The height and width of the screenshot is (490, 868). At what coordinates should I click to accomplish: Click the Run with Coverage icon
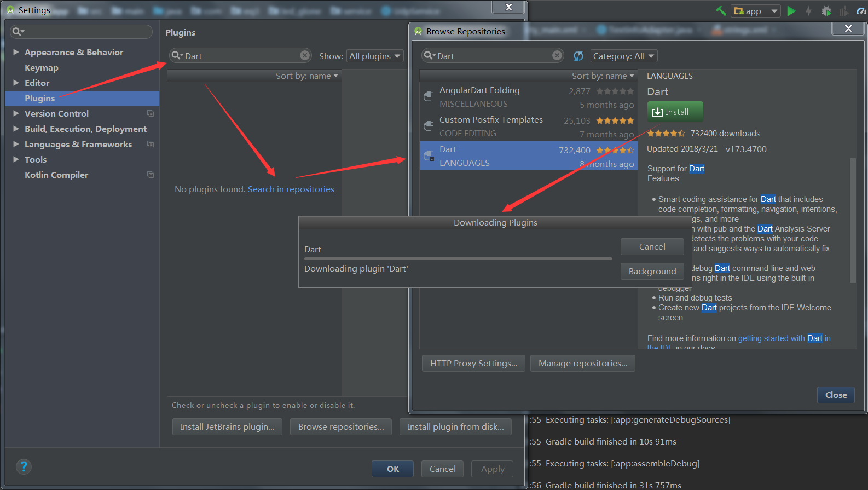click(843, 11)
